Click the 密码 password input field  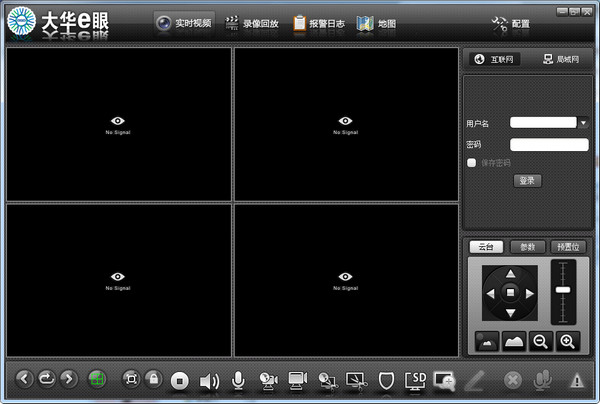[x=548, y=144]
